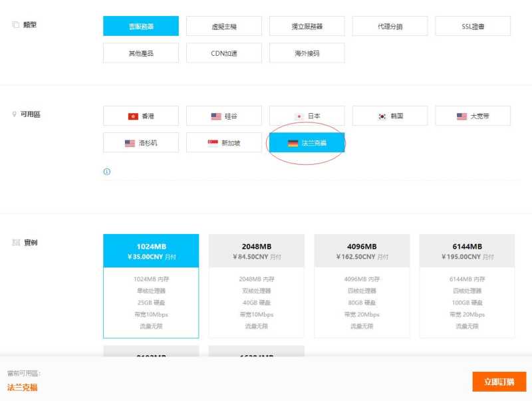This screenshot has width=532, height=401.
Task: Select the 独立服务器 product type
Action: click(x=307, y=26)
